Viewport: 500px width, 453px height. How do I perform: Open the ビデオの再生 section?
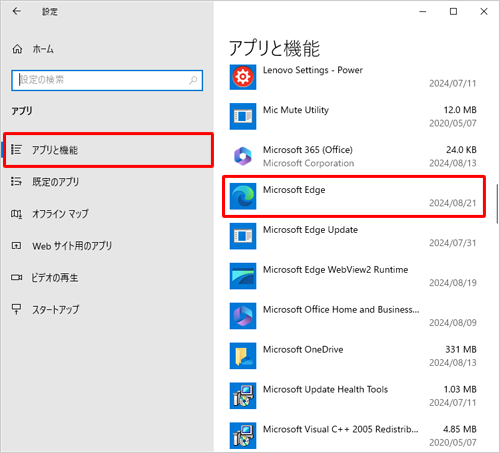click(x=107, y=277)
